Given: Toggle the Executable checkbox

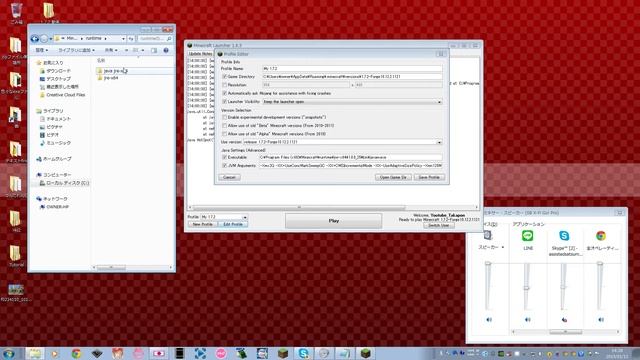Looking at the screenshot, I should coord(224,157).
